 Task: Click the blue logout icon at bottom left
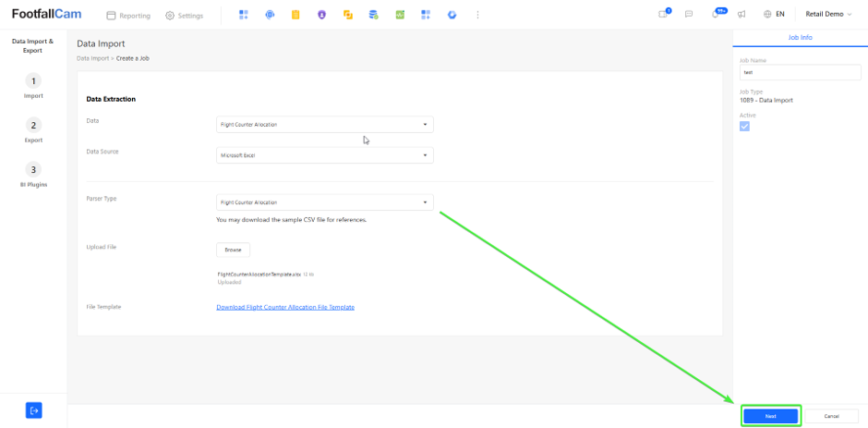point(34,410)
